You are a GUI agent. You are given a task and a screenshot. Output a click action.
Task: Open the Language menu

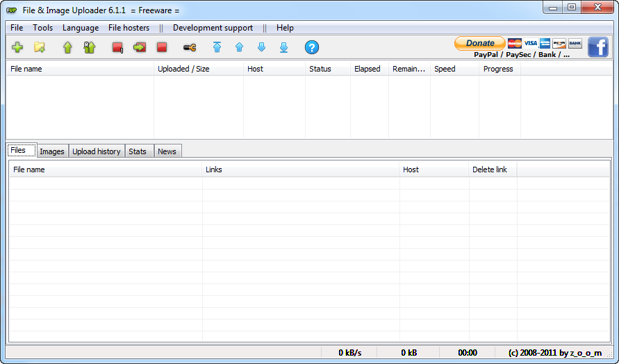pyautogui.click(x=81, y=28)
